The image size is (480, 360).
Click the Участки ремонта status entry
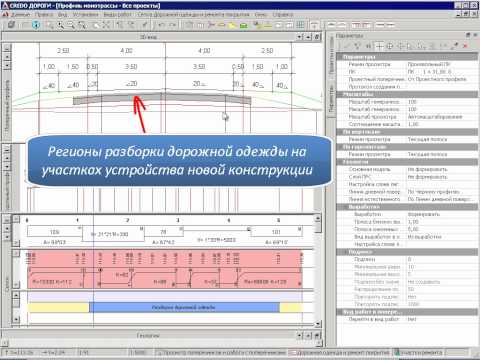(x=419, y=352)
